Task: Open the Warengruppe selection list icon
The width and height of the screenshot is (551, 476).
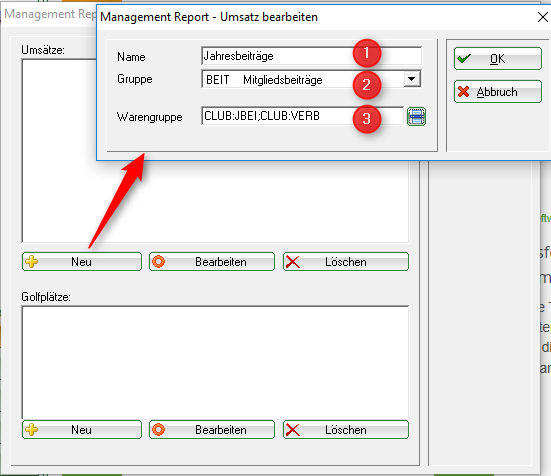Action: [x=416, y=117]
